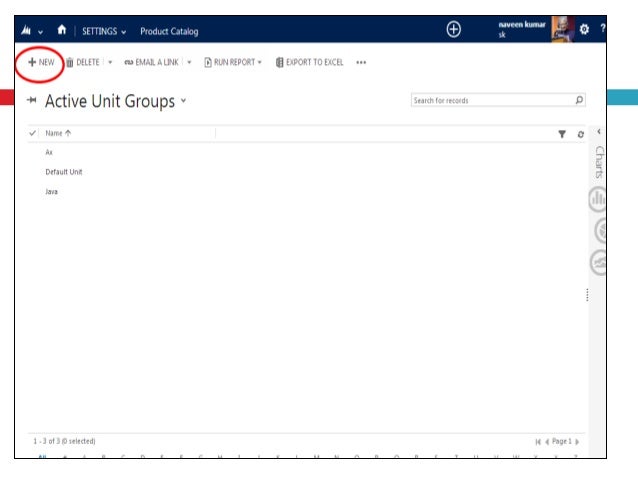Pin the Active Unit Groups view

32,100
